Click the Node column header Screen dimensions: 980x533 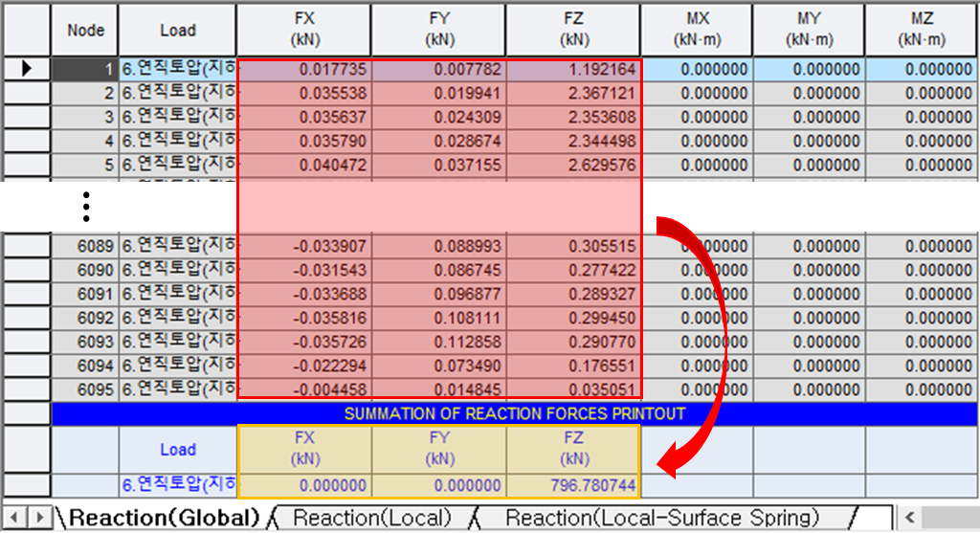[x=85, y=30]
